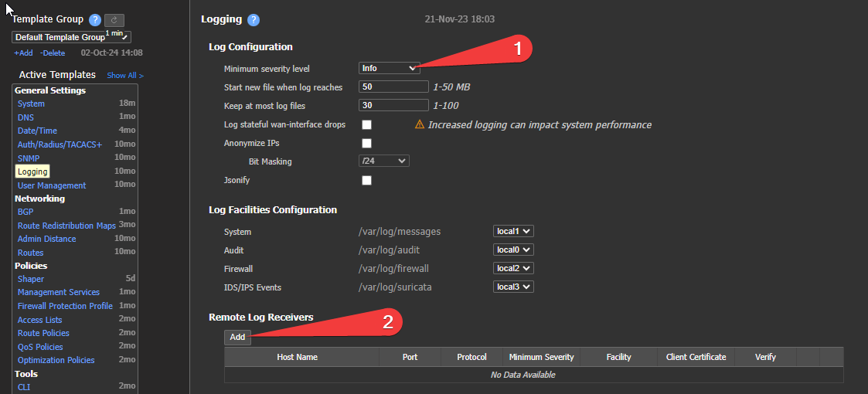Sort by Facility column header
868x394 pixels.
pyautogui.click(x=619, y=357)
